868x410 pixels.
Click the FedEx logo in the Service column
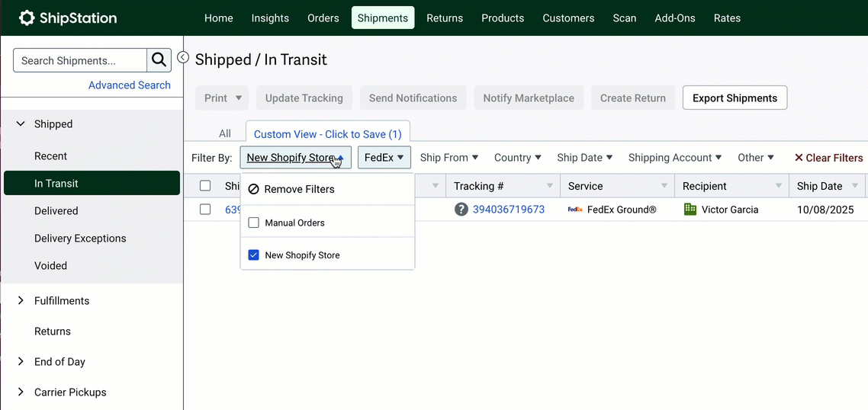pyautogui.click(x=575, y=210)
